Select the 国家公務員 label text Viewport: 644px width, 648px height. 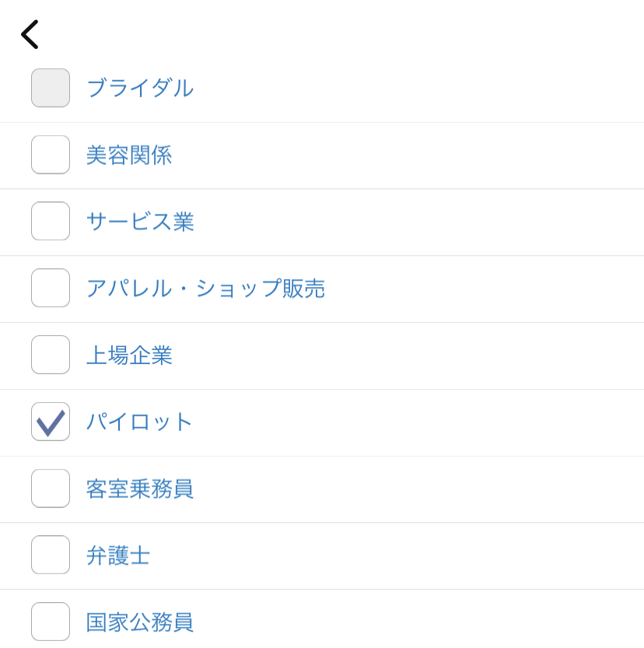(x=140, y=622)
